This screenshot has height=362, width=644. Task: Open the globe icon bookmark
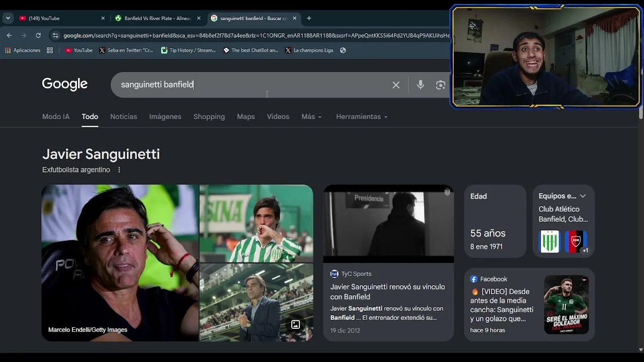click(343, 50)
